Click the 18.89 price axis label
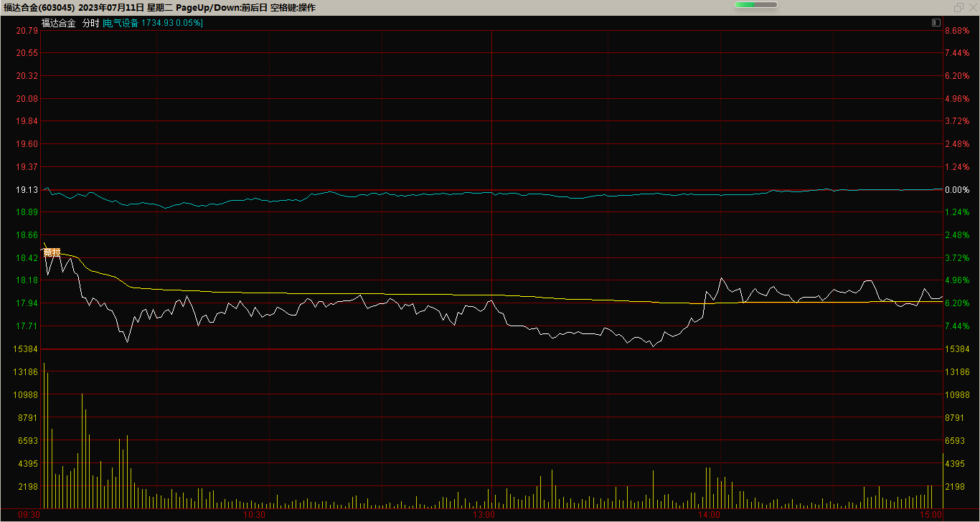 coord(27,213)
